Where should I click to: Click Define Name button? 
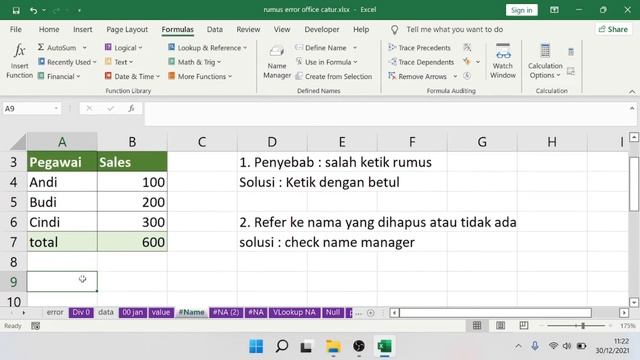pos(321,48)
